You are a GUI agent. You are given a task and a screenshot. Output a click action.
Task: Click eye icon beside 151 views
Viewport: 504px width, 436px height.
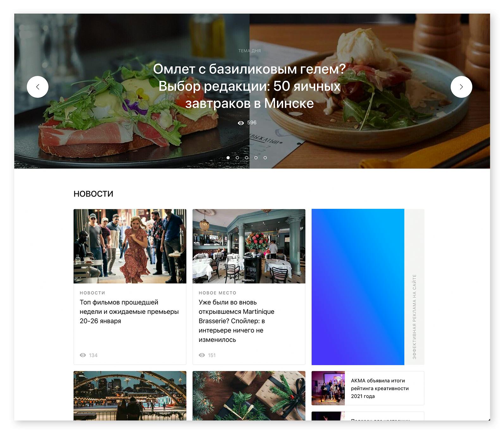click(202, 355)
